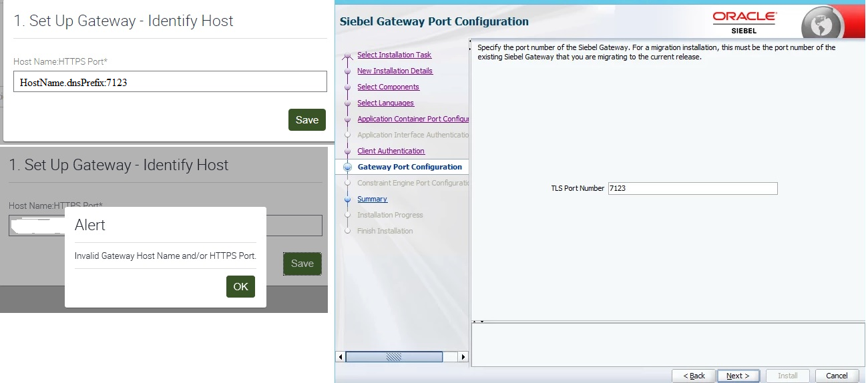This screenshot has width=868, height=383.
Task: Click the 'TLS Port Number' label
Action: [x=578, y=188]
